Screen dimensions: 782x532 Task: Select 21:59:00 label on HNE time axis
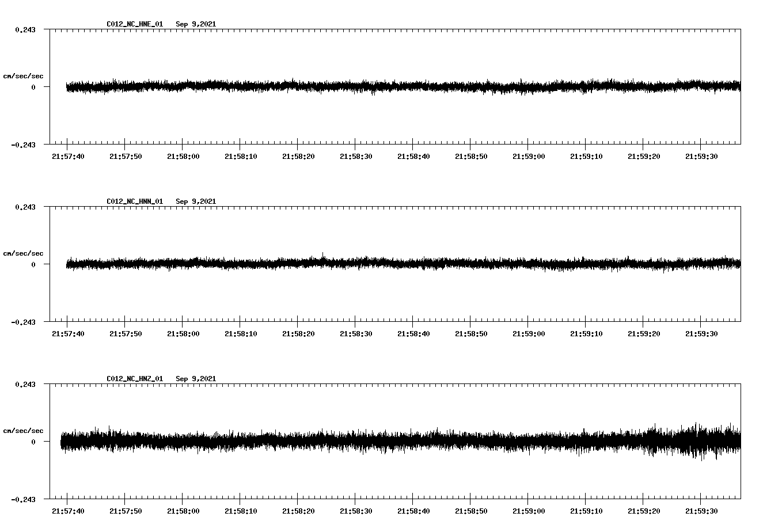pyautogui.click(x=529, y=156)
